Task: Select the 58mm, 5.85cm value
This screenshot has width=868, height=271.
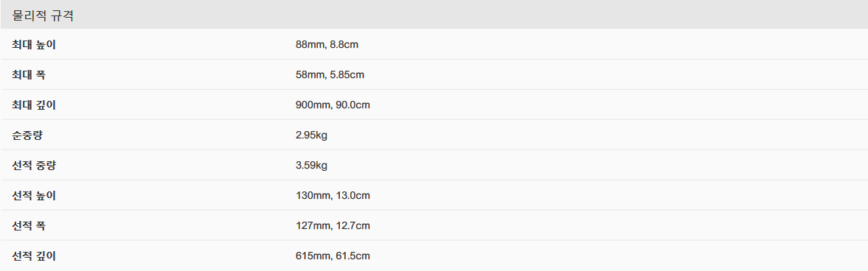Action: tap(330, 74)
